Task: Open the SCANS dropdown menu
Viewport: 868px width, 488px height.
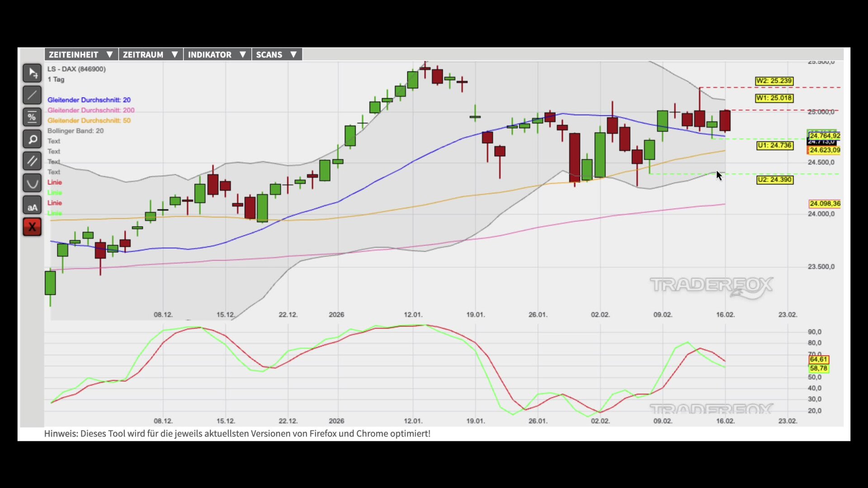Action: pos(276,55)
